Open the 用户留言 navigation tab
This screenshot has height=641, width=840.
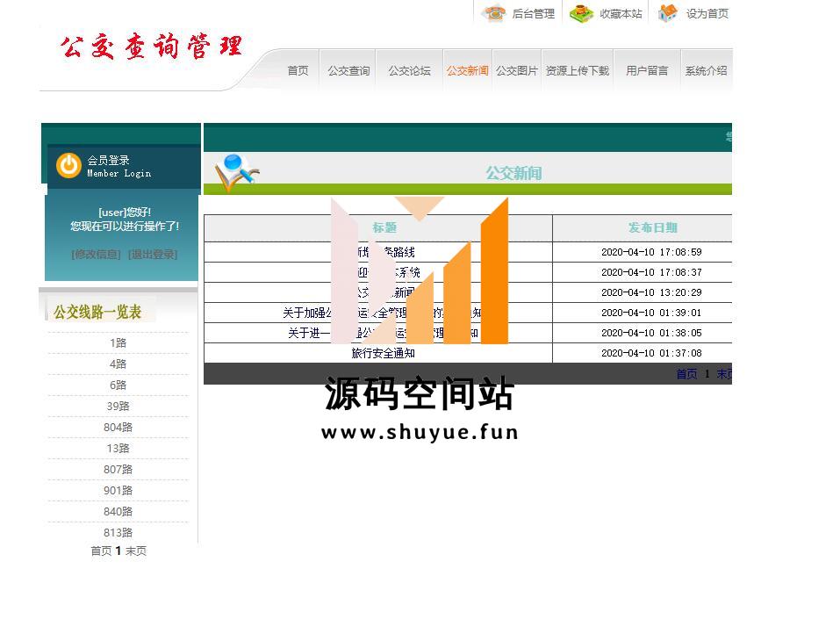point(647,71)
